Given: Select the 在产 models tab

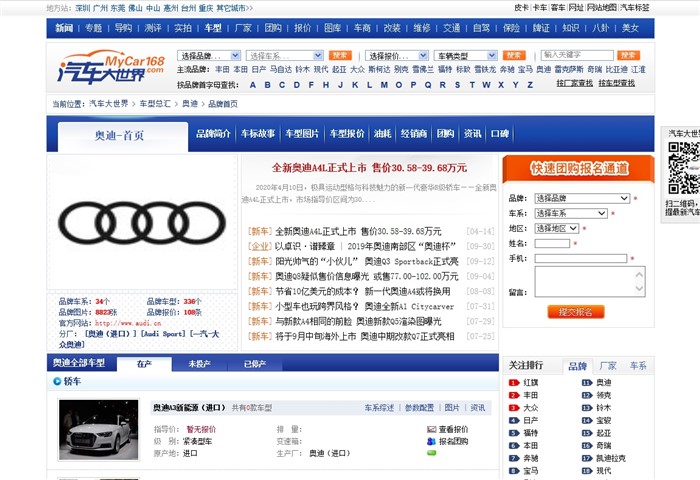Looking at the screenshot, I should tap(144, 364).
